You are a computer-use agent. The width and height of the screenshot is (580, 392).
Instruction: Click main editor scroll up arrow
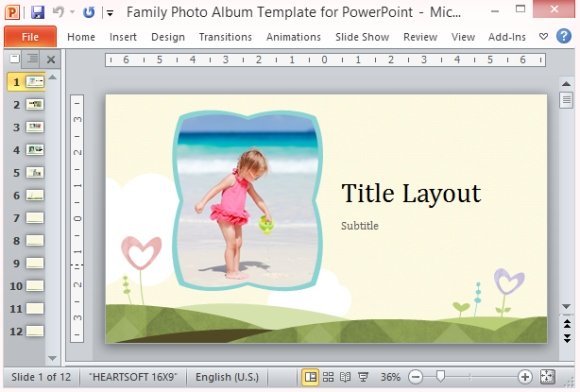click(x=566, y=84)
